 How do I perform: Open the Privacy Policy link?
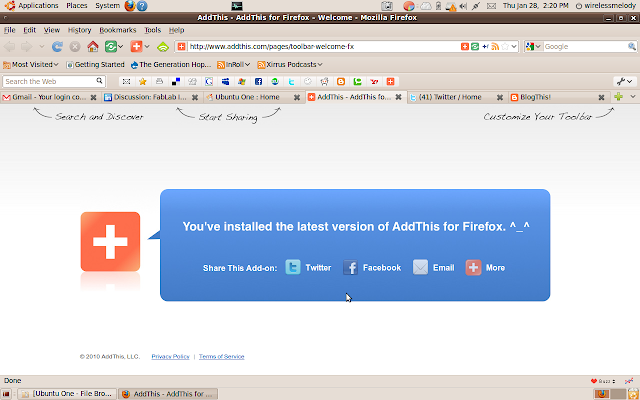click(171, 356)
